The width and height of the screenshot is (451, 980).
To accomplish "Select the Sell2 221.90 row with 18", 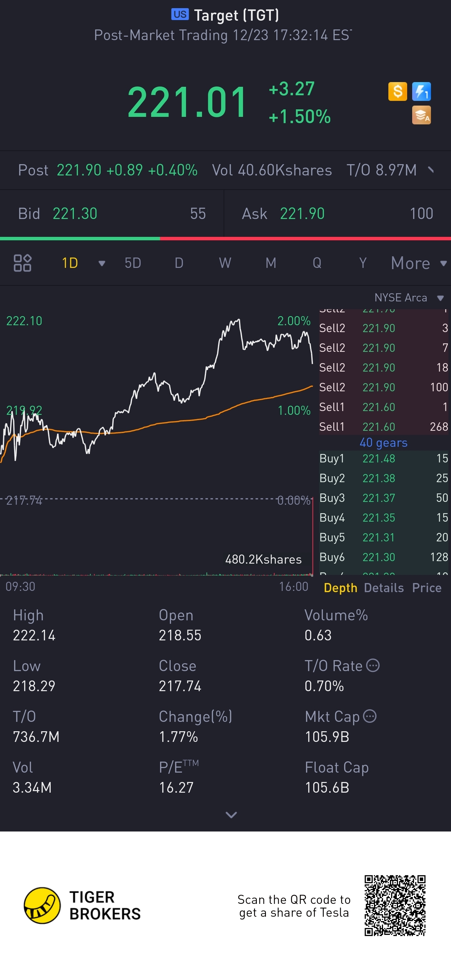I will 384,367.
